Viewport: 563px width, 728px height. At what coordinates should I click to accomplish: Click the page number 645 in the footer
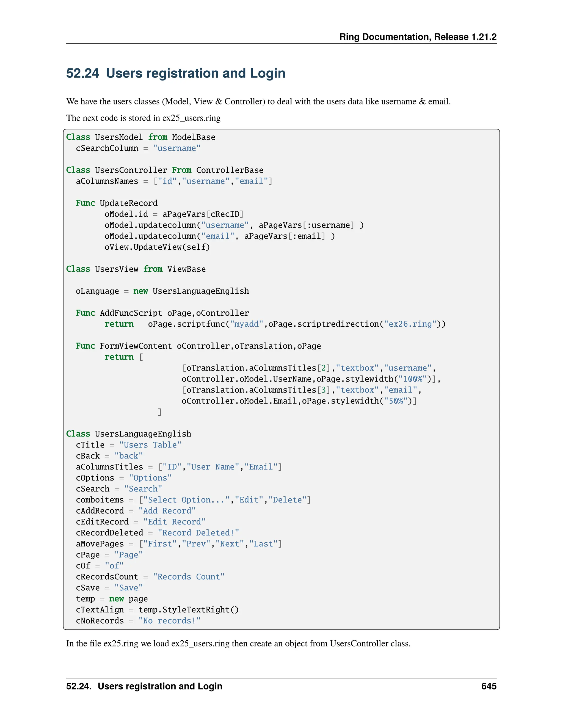coord(489,686)
